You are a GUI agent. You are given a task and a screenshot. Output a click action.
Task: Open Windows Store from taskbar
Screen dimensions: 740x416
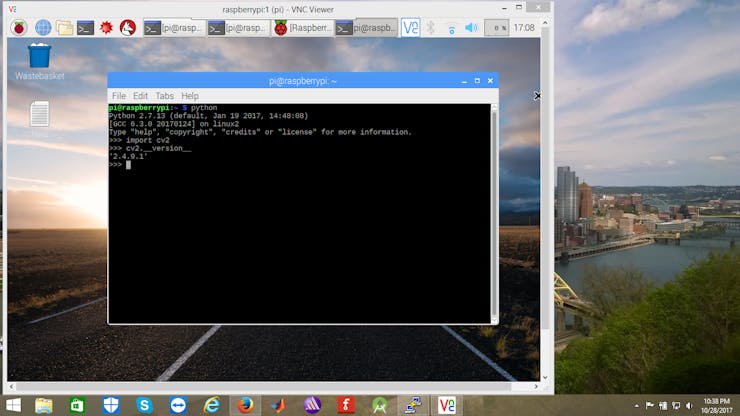coord(77,405)
